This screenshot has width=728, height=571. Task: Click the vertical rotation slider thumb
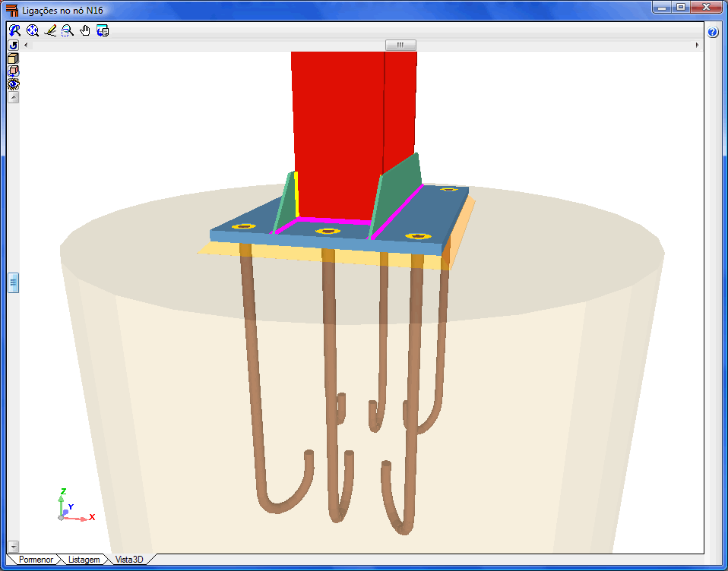pos(14,283)
